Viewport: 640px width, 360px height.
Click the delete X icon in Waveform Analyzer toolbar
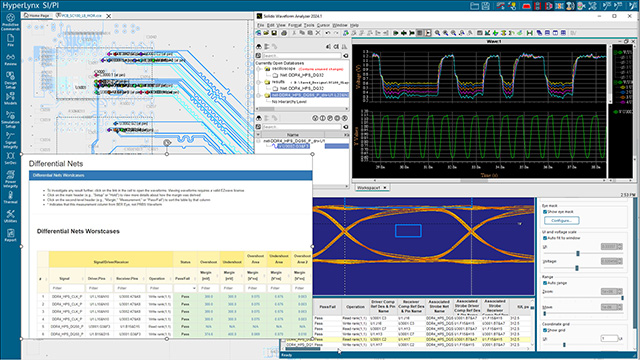coord(318,33)
